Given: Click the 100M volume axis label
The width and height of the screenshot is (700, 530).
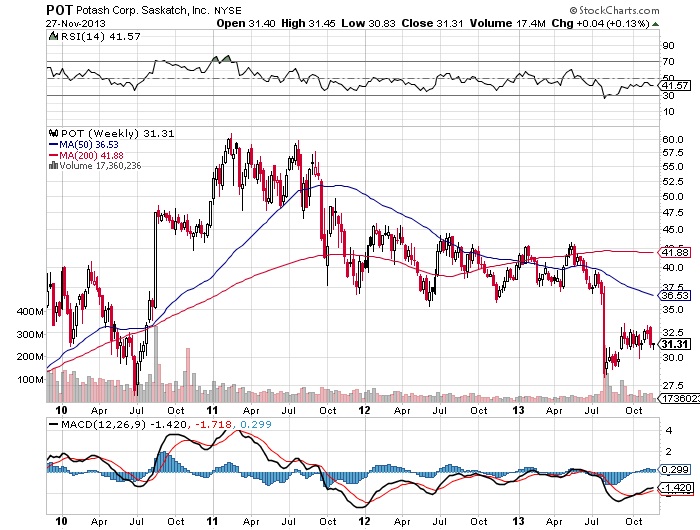Looking at the screenshot, I should pyautogui.click(x=30, y=380).
